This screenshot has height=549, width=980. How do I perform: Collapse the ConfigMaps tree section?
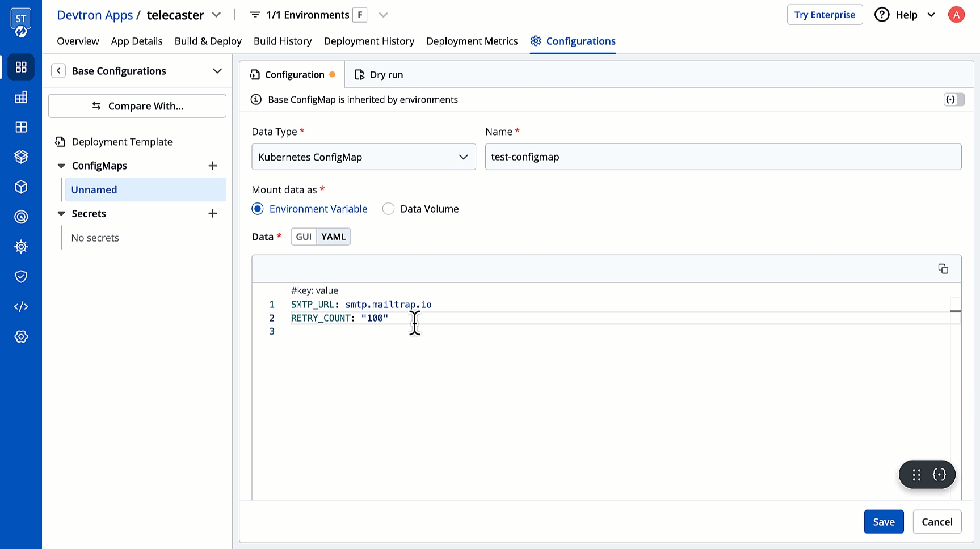tap(61, 166)
